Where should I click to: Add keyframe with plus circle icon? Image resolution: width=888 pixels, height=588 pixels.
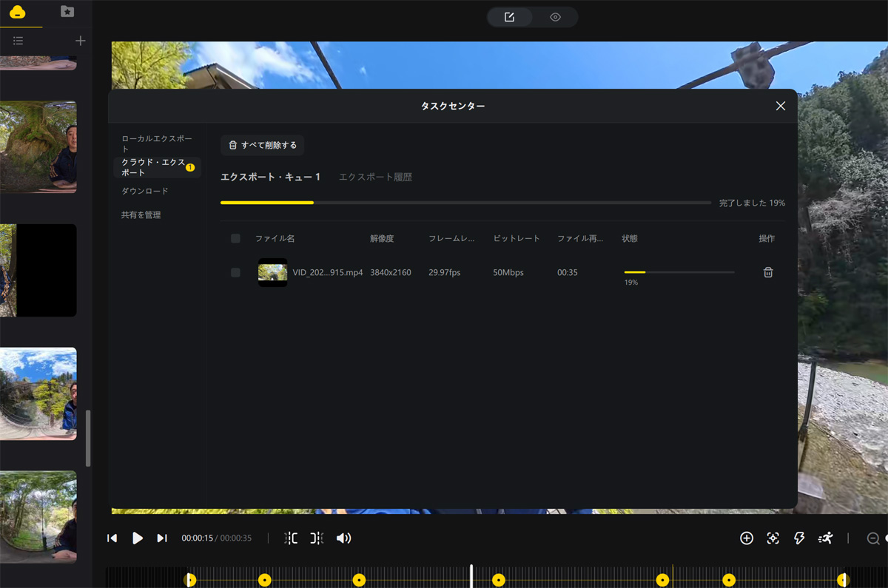click(x=747, y=538)
